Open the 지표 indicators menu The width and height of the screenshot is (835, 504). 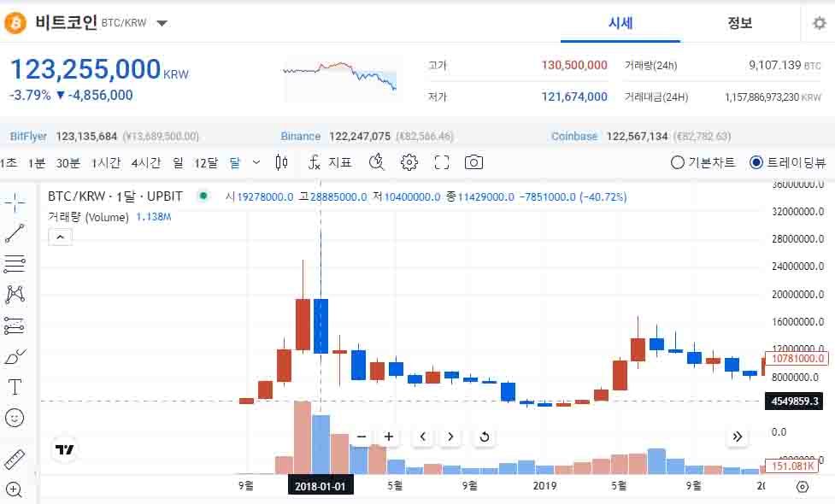[330, 162]
